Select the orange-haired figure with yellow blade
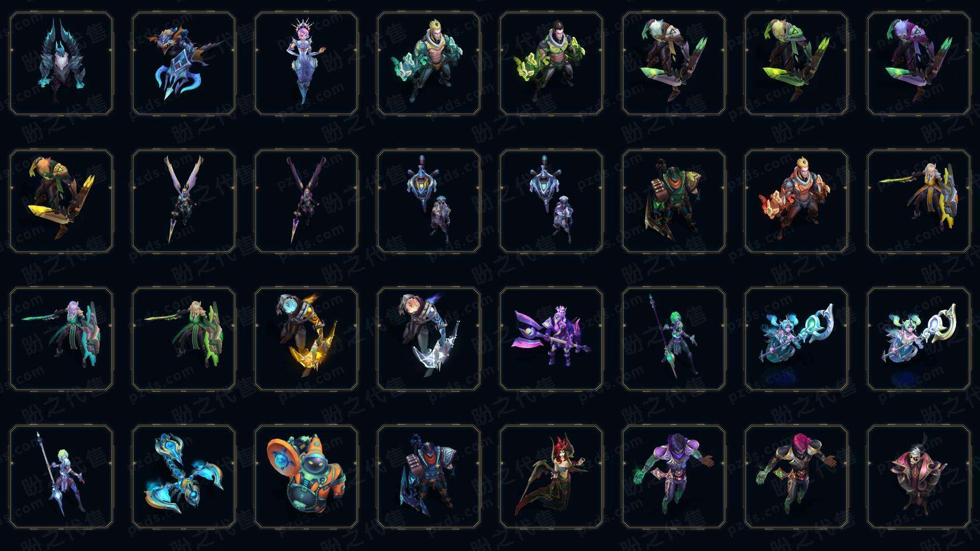Screen dimensions: 980x551 pyautogui.click(x=61, y=201)
